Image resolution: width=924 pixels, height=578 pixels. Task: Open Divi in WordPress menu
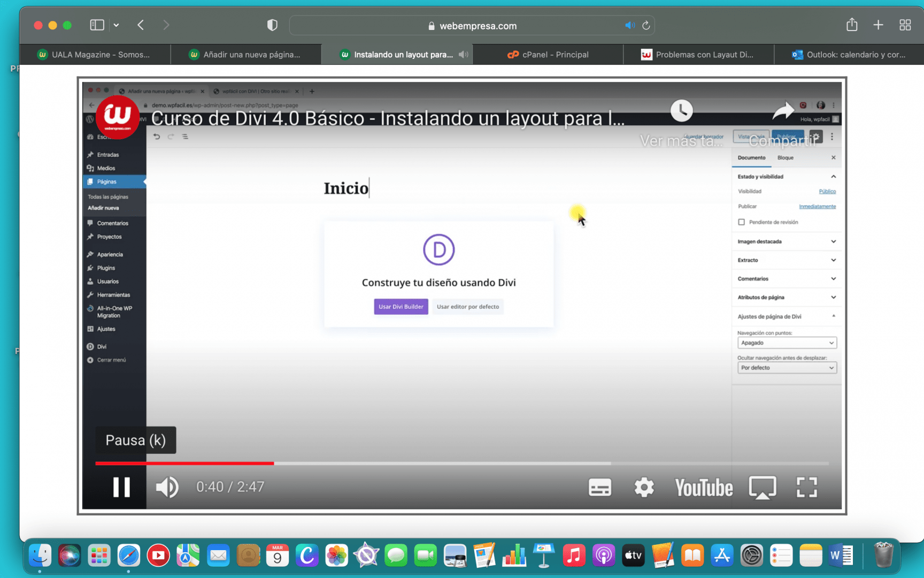(102, 347)
